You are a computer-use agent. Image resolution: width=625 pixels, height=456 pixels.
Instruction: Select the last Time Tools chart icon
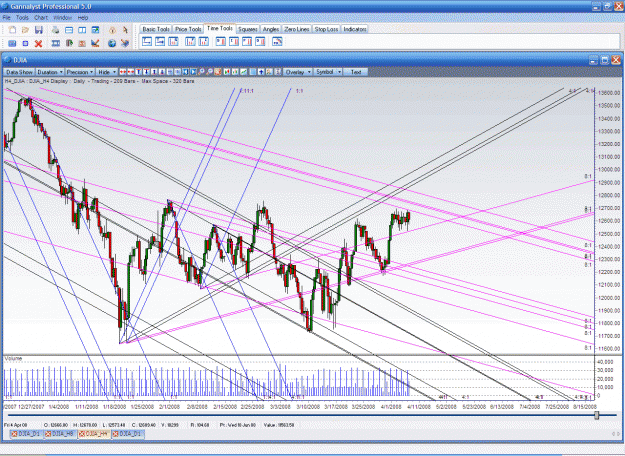(277, 41)
